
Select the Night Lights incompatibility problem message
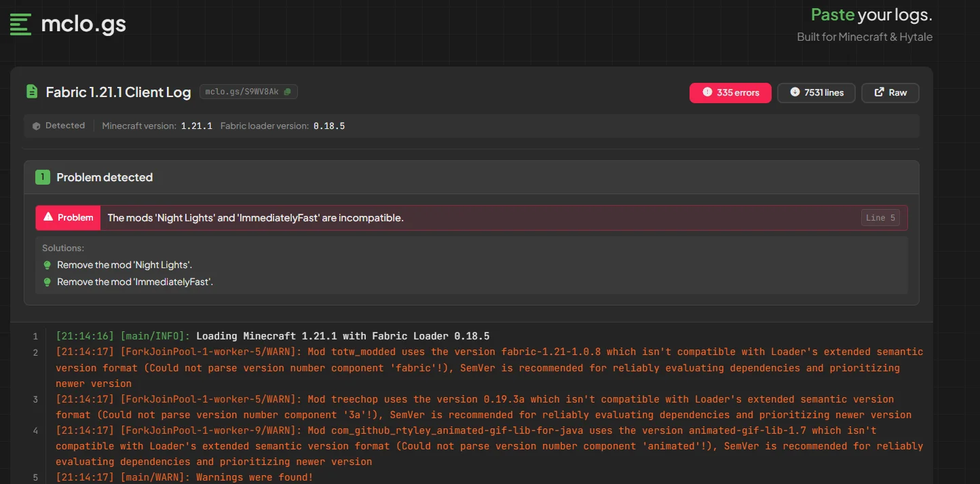pos(255,218)
